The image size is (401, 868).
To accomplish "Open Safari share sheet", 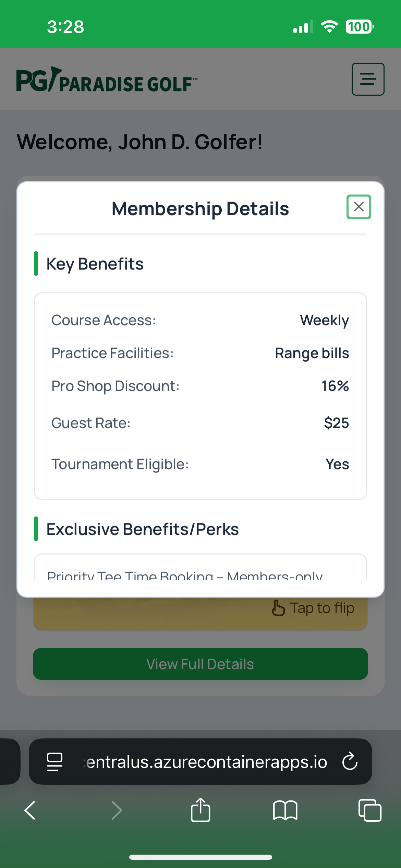I will pyautogui.click(x=200, y=810).
